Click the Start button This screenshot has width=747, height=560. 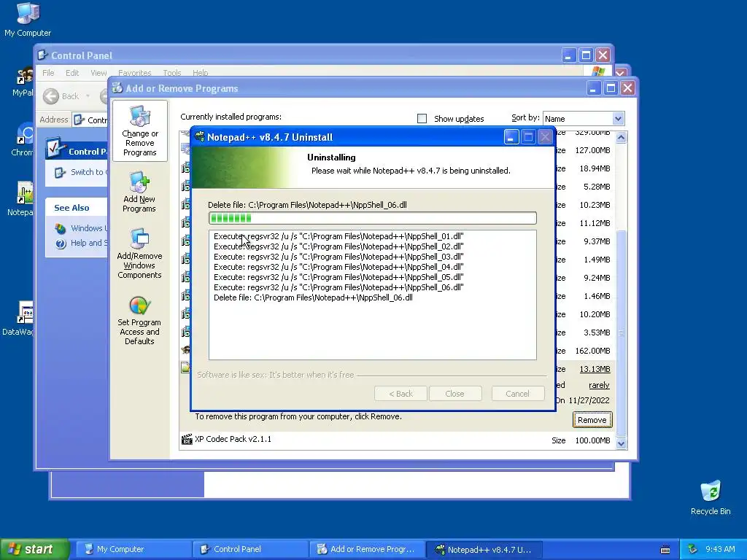tap(34, 549)
